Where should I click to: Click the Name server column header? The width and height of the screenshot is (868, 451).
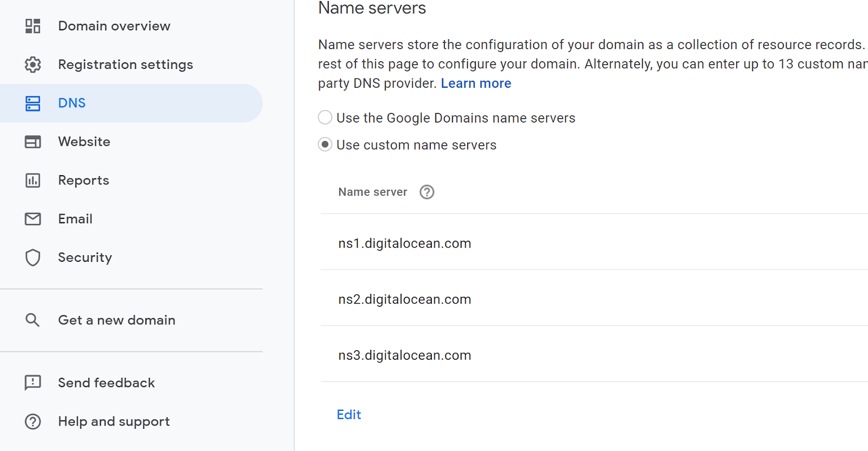tap(373, 192)
